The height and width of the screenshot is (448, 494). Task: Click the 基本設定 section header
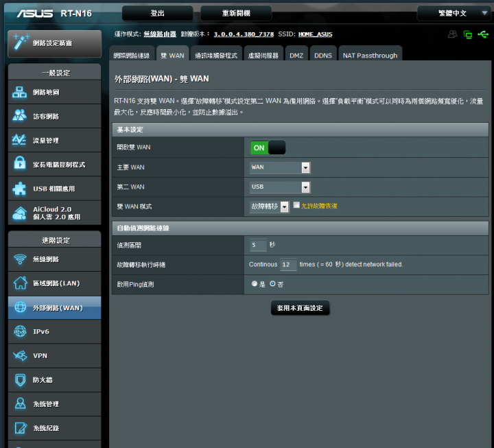pyautogui.click(x=301, y=130)
